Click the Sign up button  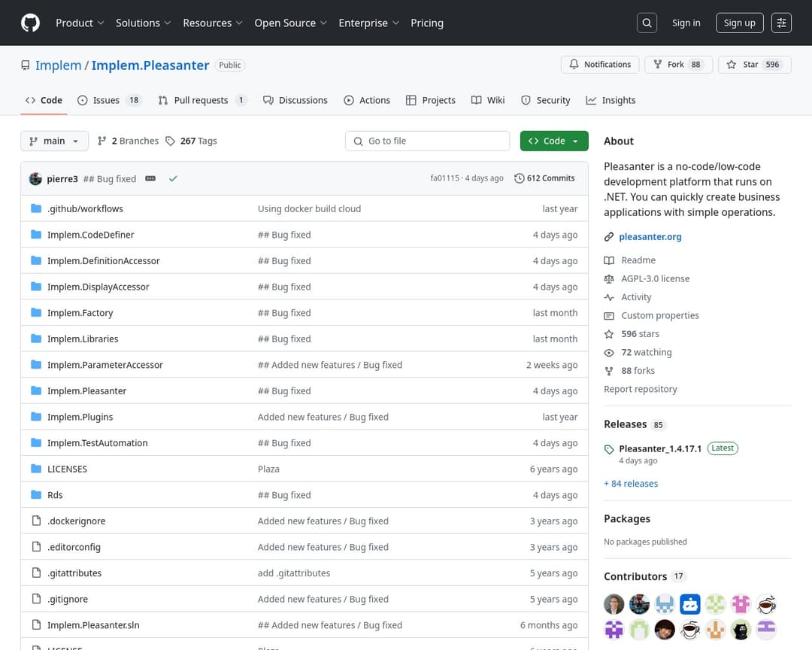pos(740,23)
